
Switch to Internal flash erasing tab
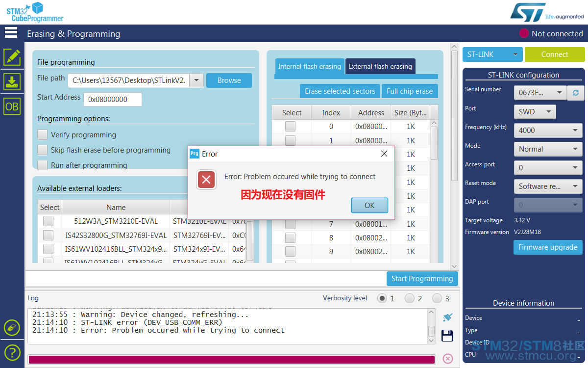click(x=310, y=67)
